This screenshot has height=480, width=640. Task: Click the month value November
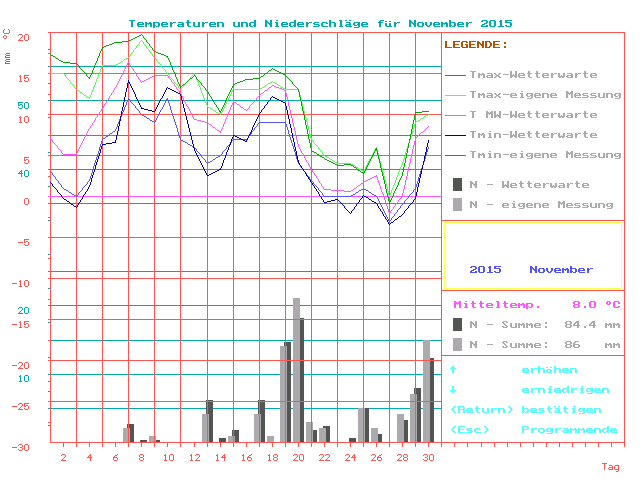[x=561, y=270]
